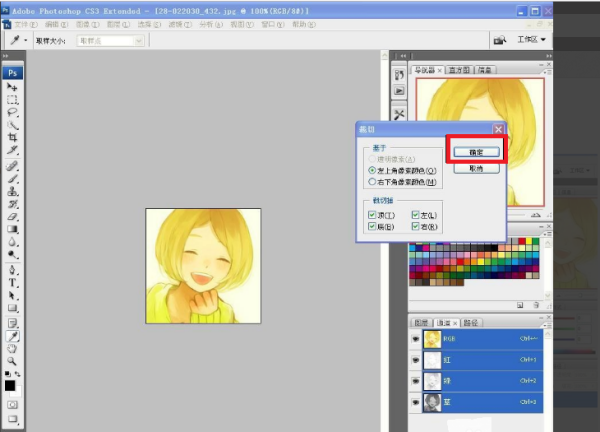The height and width of the screenshot is (432, 600).
Task: Click 确定 button in trim dialog
Action: click(x=476, y=152)
